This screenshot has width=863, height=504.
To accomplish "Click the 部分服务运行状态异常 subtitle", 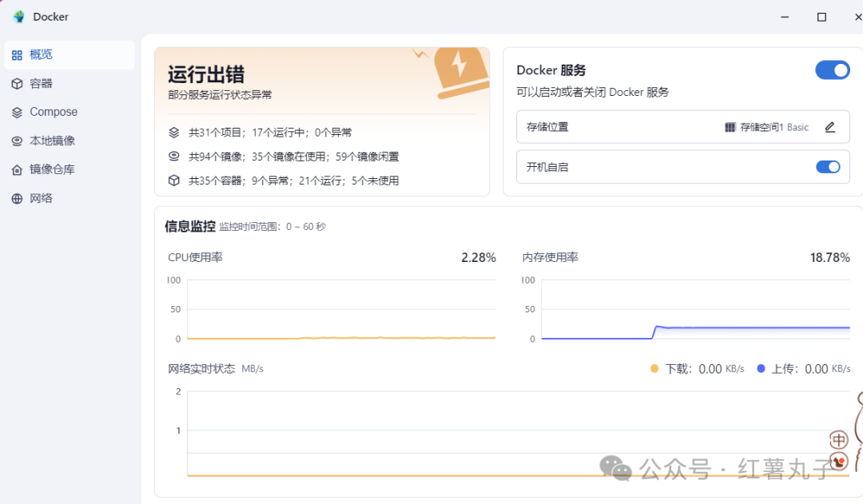I will tap(221, 94).
